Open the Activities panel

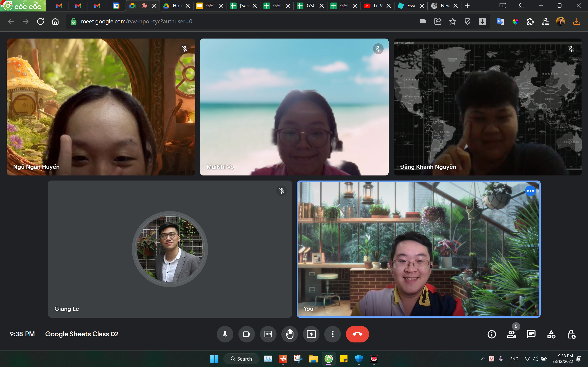coord(551,334)
